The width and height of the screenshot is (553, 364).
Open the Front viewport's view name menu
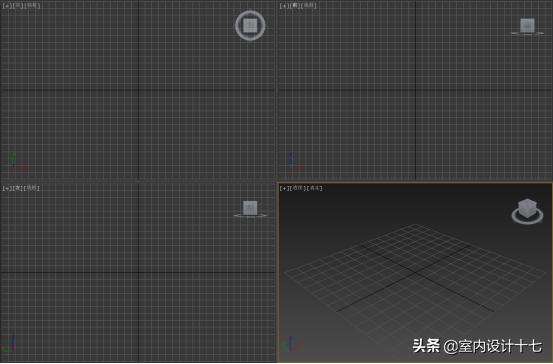click(295, 6)
